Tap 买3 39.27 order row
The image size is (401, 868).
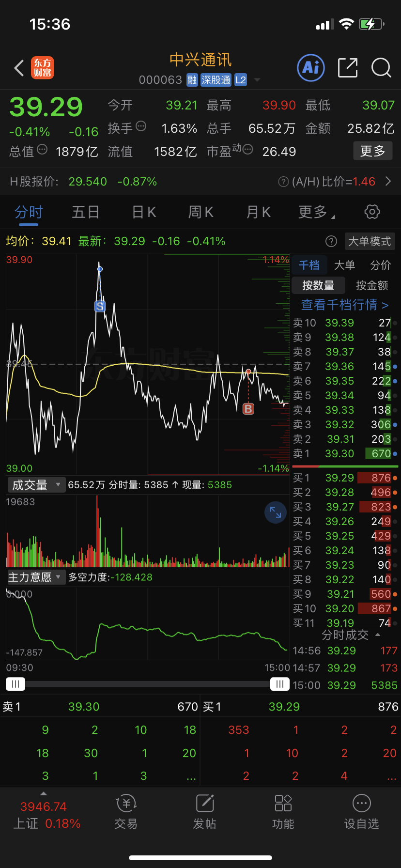pos(345,507)
